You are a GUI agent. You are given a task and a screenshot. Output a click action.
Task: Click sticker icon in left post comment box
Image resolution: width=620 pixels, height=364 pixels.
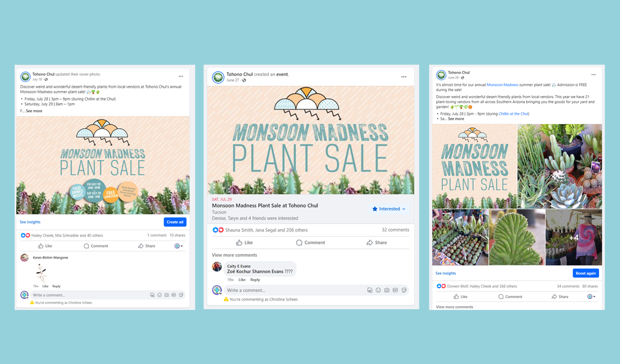click(181, 295)
